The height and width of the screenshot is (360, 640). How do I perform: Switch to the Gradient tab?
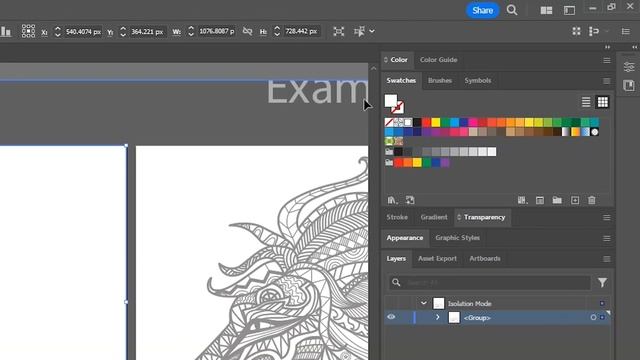pos(434,217)
